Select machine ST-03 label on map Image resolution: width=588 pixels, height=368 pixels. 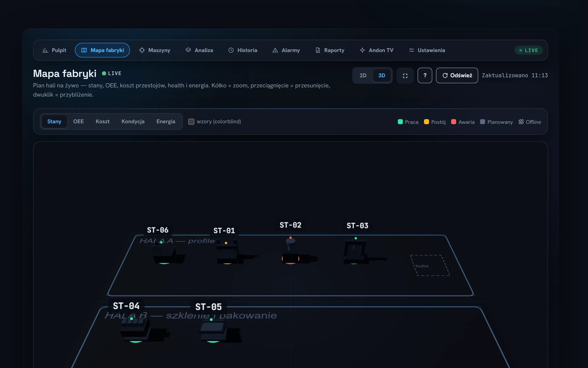(x=357, y=226)
